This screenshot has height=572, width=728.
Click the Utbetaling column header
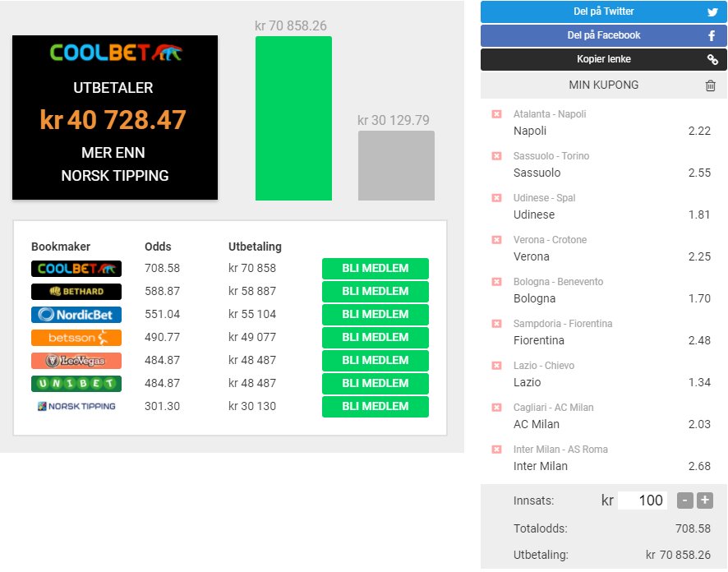click(255, 247)
